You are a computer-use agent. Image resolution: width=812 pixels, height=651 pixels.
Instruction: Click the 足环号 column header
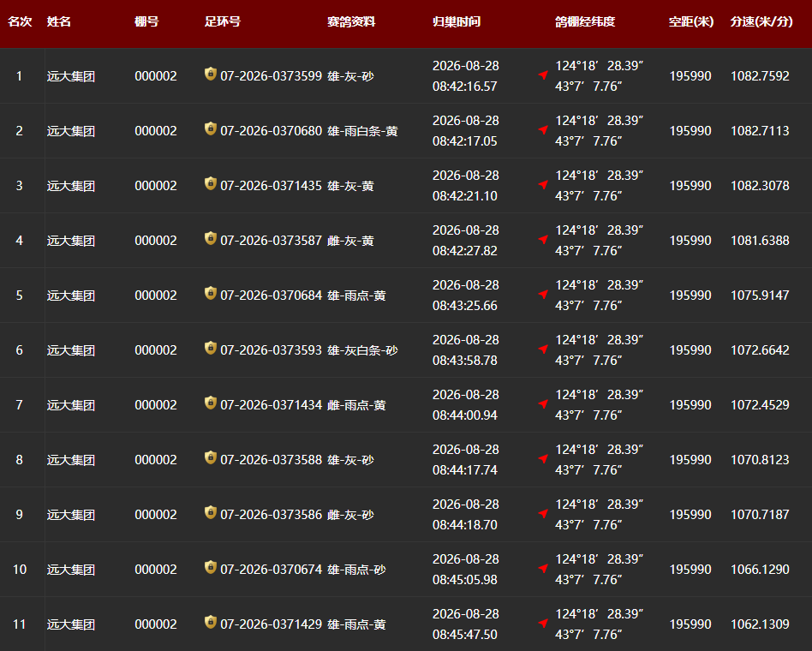223,21
